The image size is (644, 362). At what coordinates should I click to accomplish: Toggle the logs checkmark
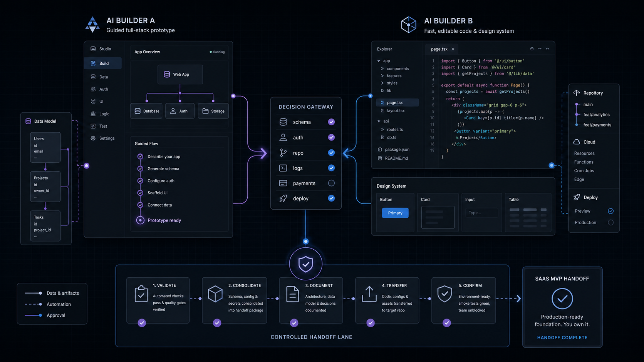331,168
